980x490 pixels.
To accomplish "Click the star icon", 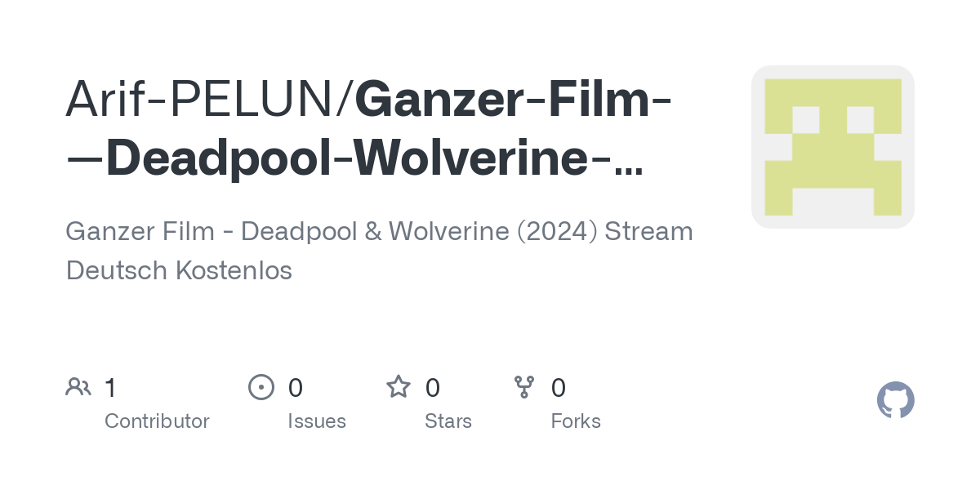I will coord(399,386).
